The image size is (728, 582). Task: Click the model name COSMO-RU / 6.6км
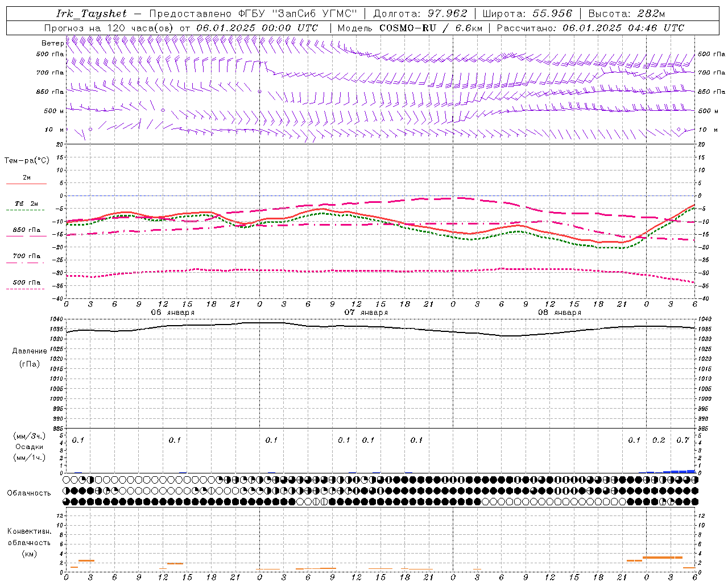click(431, 28)
